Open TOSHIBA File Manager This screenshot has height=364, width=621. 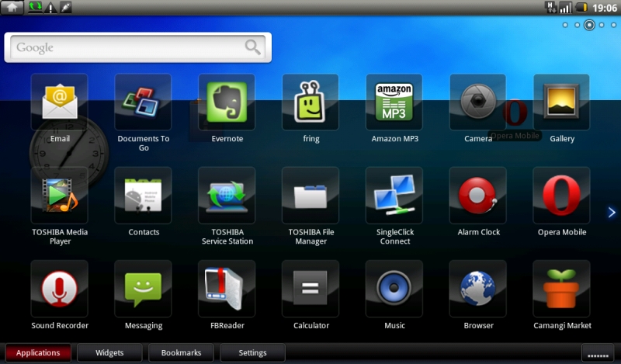click(310, 196)
